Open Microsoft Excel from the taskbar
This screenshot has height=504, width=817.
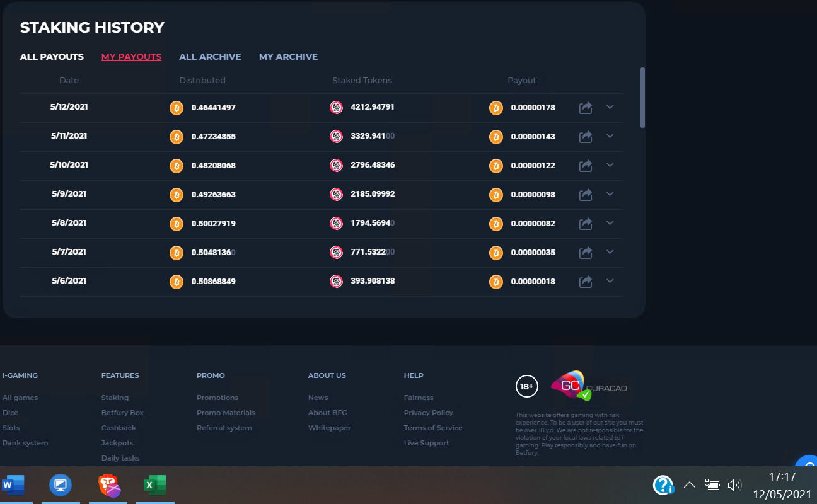[x=154, y=485]
